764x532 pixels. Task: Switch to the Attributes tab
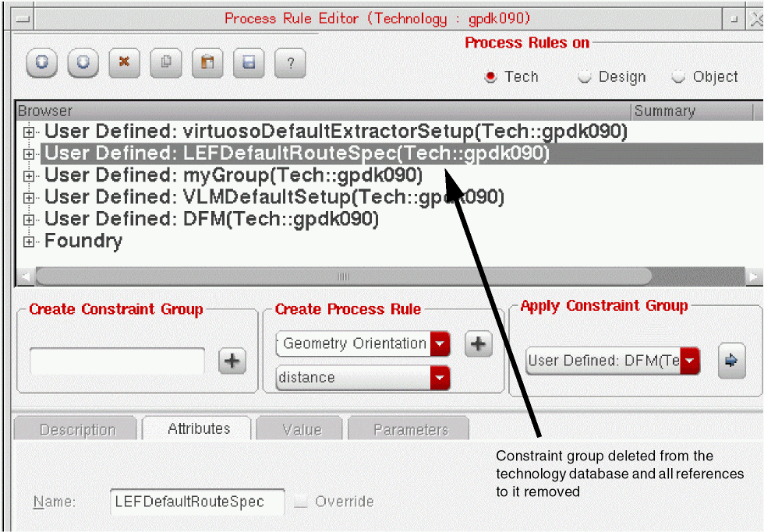tap(198, 428)
